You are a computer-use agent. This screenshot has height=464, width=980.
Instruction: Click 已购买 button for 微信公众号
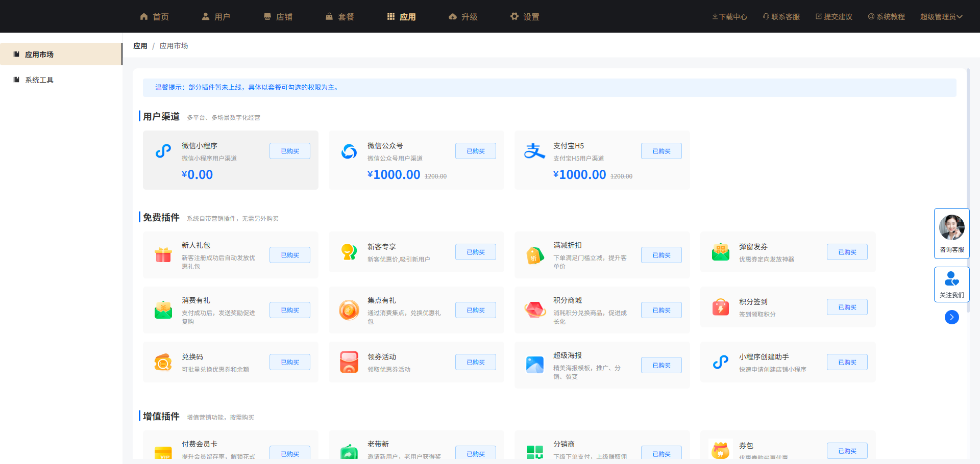click(475, 151)
